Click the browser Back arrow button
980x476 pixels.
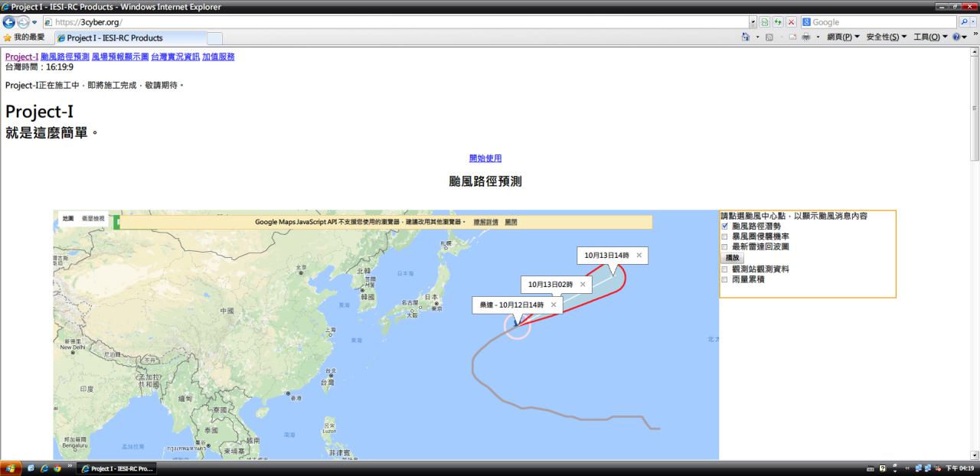pyautogui.click(x=9, y=22)
